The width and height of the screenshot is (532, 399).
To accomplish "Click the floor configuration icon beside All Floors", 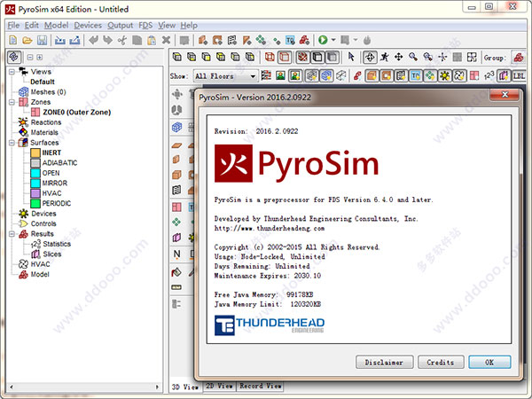I will click(x=266, y=75).
